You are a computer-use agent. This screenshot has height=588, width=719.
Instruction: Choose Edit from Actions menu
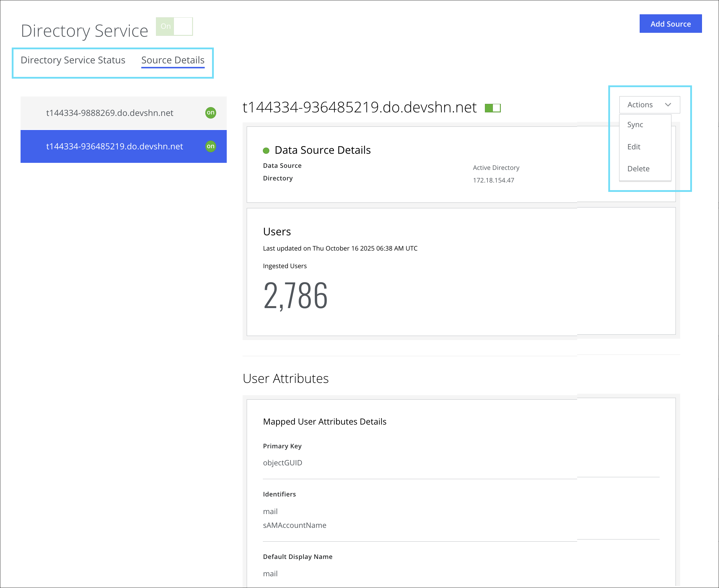tap(634, 147)
